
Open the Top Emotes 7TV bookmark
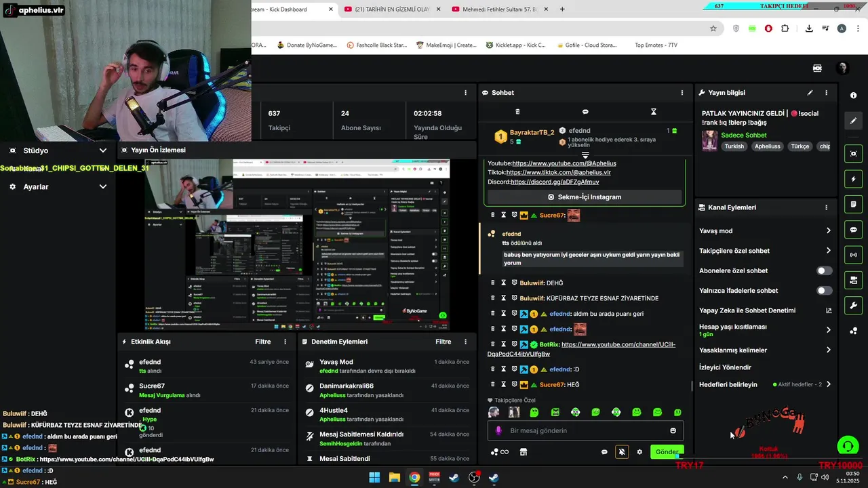(x=656, y=45)
